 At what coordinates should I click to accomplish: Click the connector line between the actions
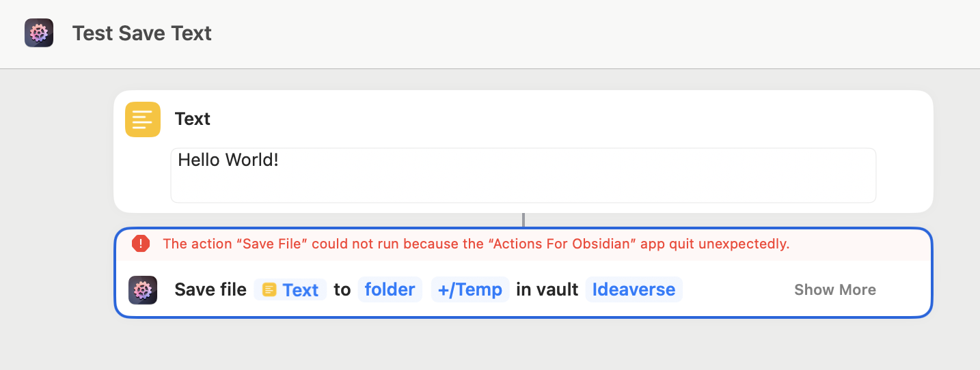(x=523, y=220)
